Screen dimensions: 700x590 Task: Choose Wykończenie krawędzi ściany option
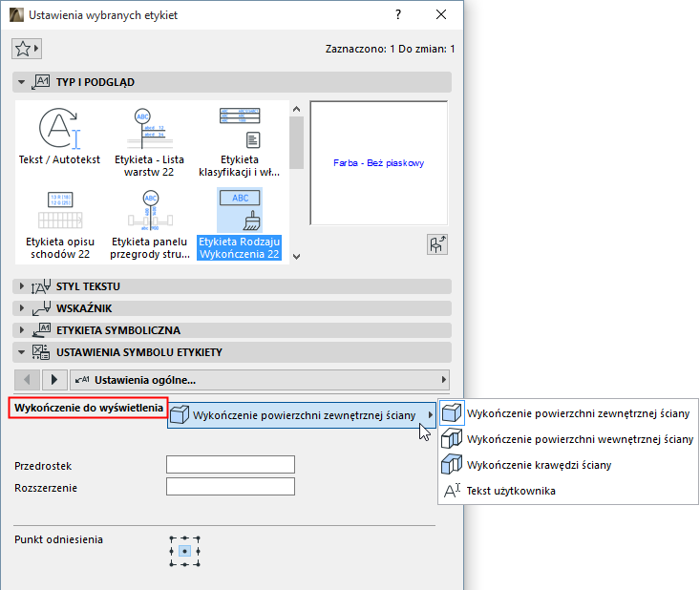pos(568,465)
